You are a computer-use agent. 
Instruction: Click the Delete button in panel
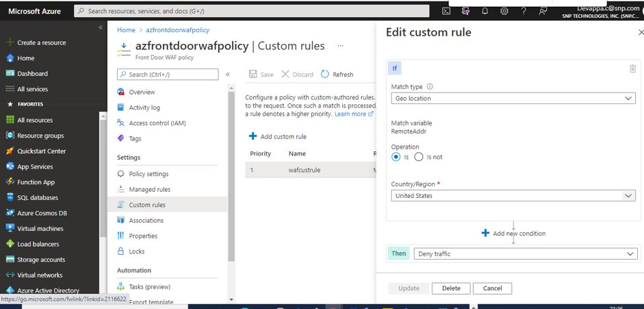(x=451, y=288)
